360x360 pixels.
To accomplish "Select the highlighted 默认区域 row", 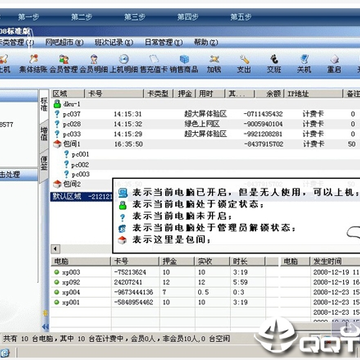I will (x=81, y=196).
